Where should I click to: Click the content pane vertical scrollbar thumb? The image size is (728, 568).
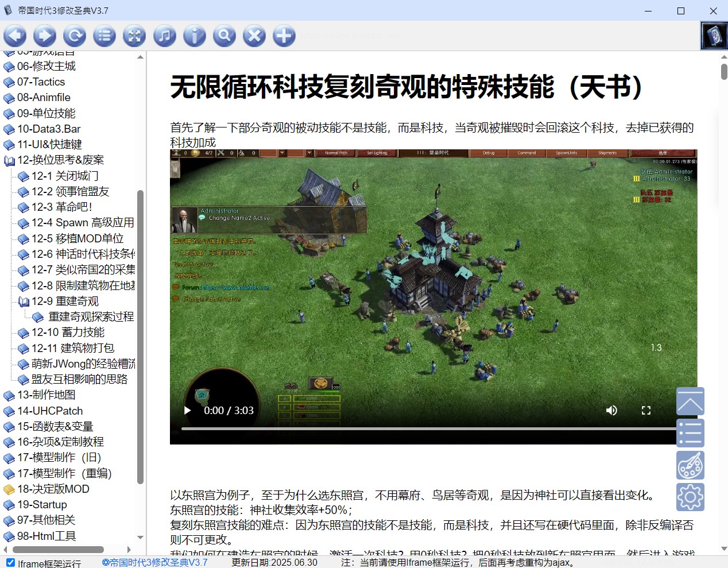pyautogui.click(x=724, y=72)
